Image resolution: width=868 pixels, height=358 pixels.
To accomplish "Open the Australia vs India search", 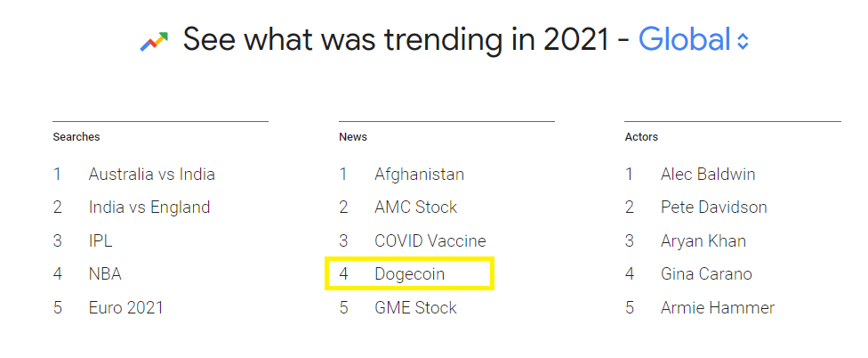I will (151, 174).
